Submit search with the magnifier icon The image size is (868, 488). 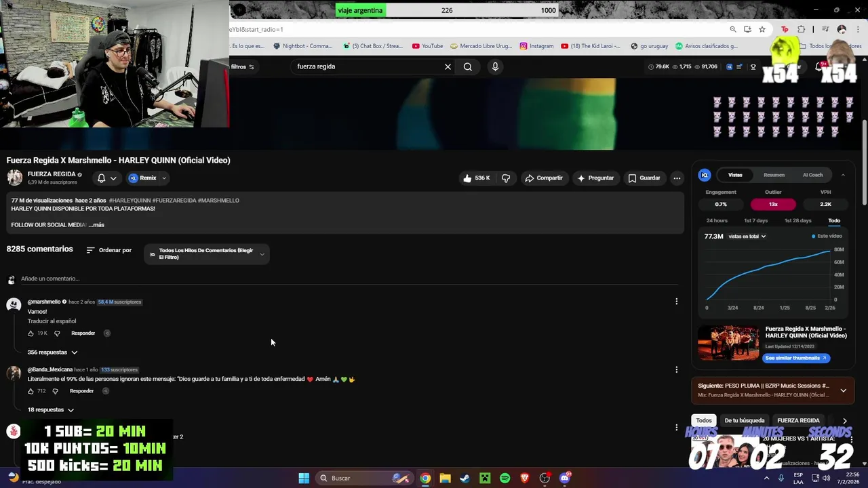468,66
